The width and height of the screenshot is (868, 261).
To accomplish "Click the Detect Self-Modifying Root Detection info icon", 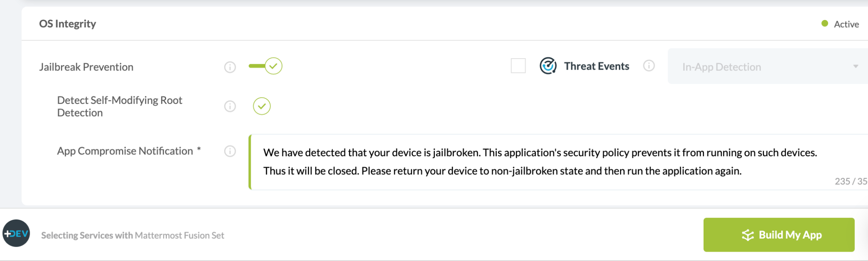I will [x=230, y=106].
